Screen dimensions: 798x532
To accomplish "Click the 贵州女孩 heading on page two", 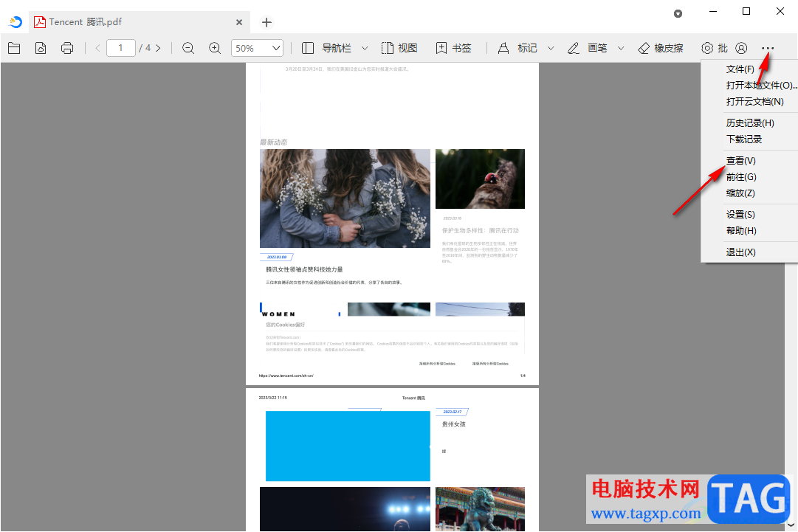I will [x=453, y=424].
